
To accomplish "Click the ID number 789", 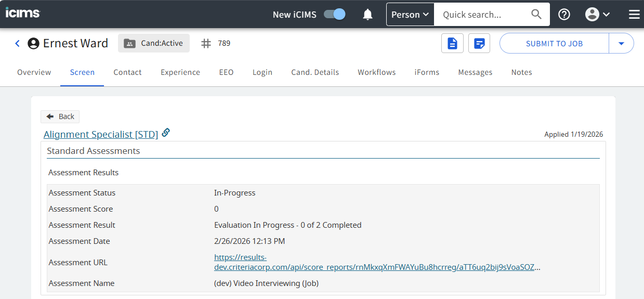I will [x=224, y=43].
